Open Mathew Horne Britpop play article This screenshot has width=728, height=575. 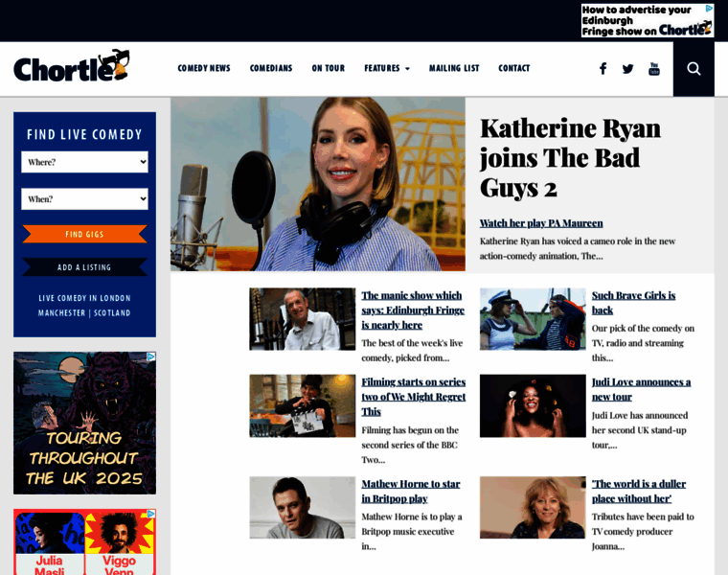[410, 492]
